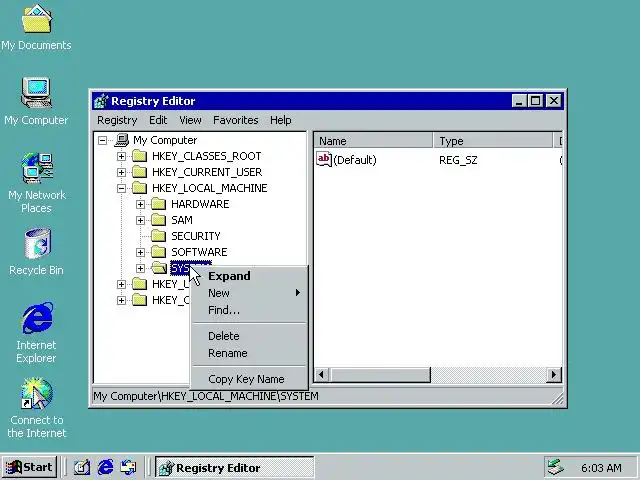Click the Registry Editor title bar icon
This screenshot has width=640, height=480.
[101, 101]
